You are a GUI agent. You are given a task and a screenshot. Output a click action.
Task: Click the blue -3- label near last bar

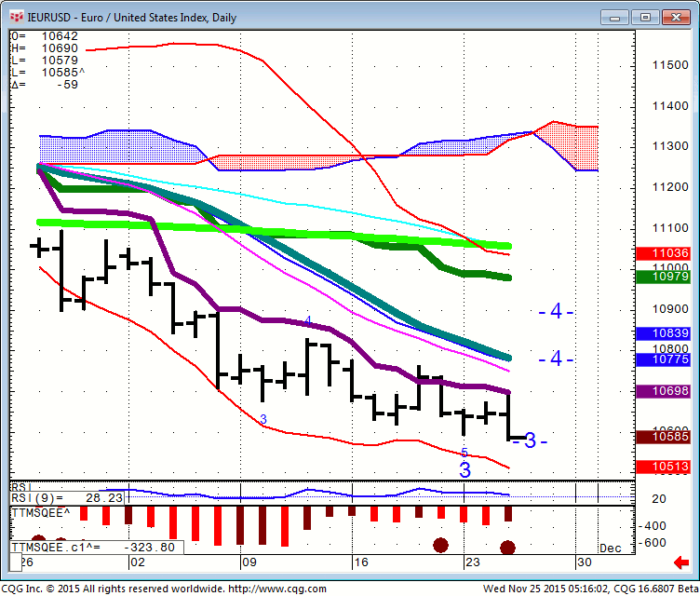coord(530,441)
